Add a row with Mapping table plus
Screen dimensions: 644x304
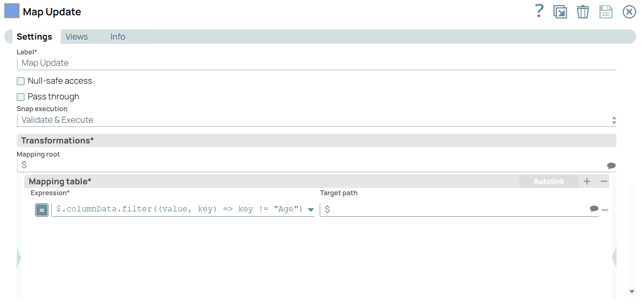[587, 181]
